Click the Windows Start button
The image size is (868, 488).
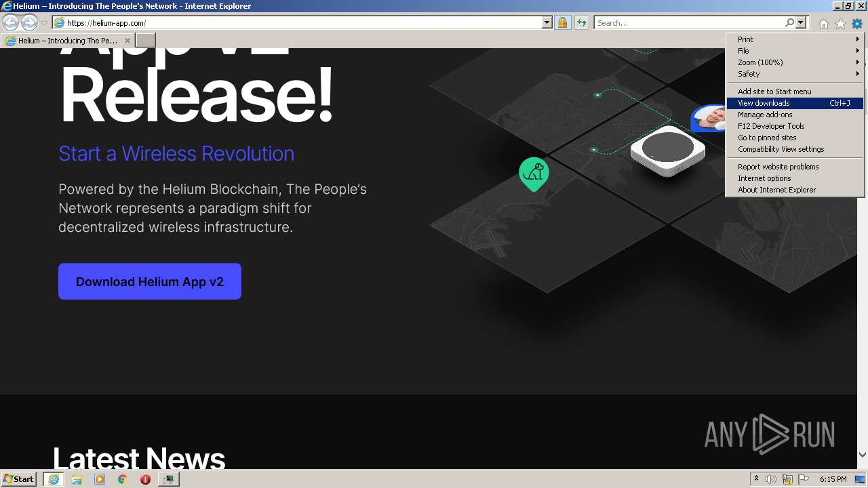(19, 479)
